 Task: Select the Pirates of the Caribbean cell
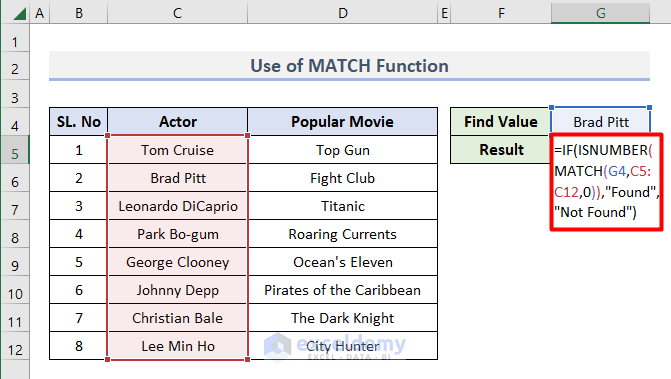click(x=342, y=290)
